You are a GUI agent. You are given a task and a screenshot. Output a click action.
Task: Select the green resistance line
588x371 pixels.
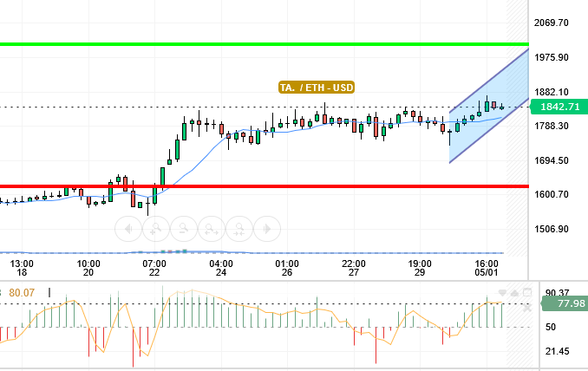click(265, 44)
